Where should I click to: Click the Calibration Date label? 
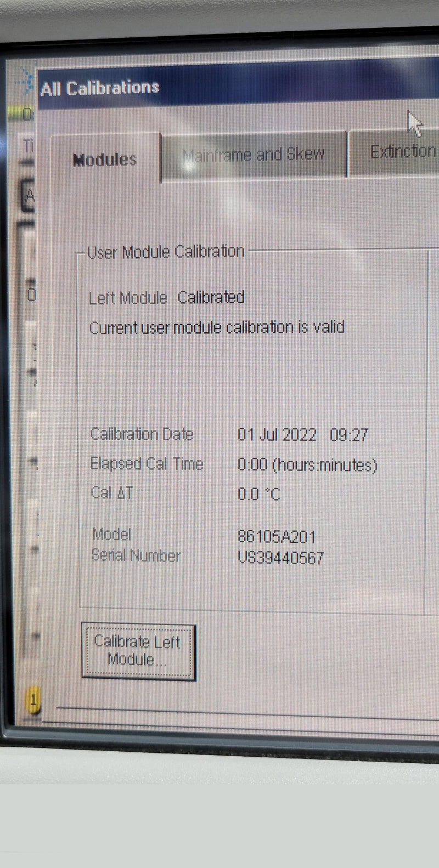pyautogui.click(x=142, y=434)
